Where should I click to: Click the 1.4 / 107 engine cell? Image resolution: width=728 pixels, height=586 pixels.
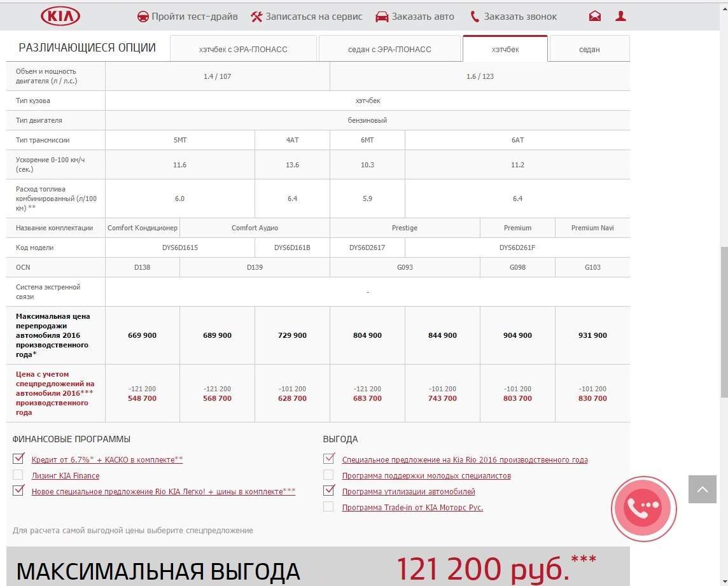(217, 76)
